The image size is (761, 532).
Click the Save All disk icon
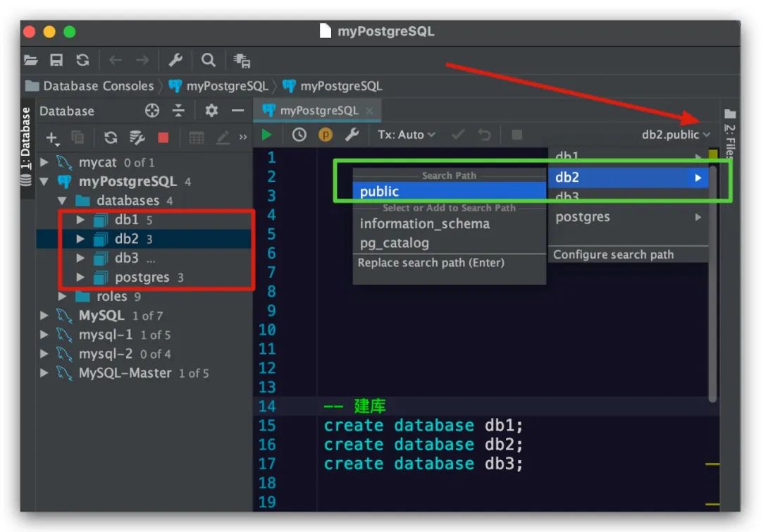point(56,60)
